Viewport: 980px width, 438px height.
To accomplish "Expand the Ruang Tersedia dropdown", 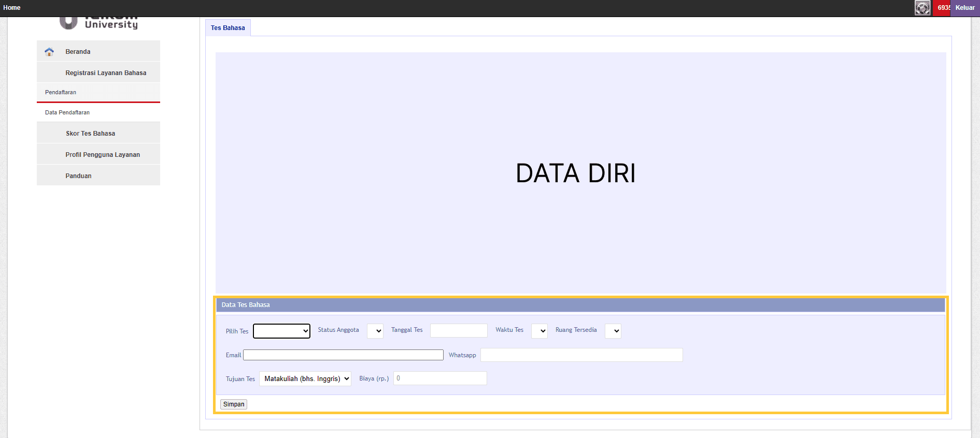I will tap(613, 331).
